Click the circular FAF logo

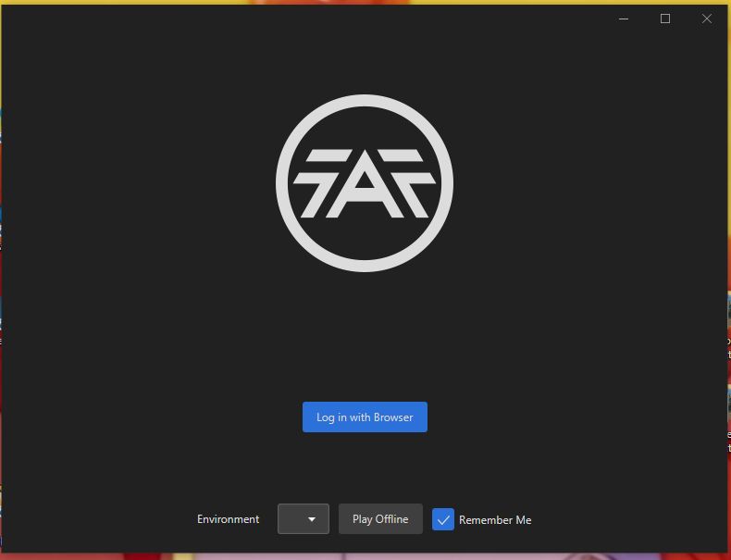(365, 183)
